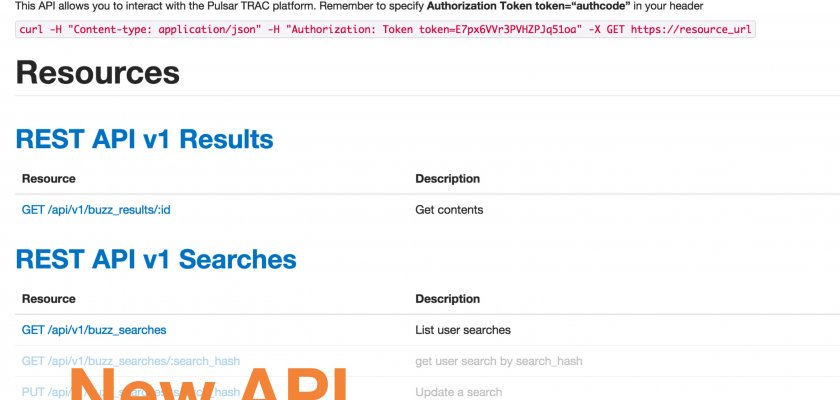
Task: Click Description column header in Results table
Action: click(x=447, y=179)
